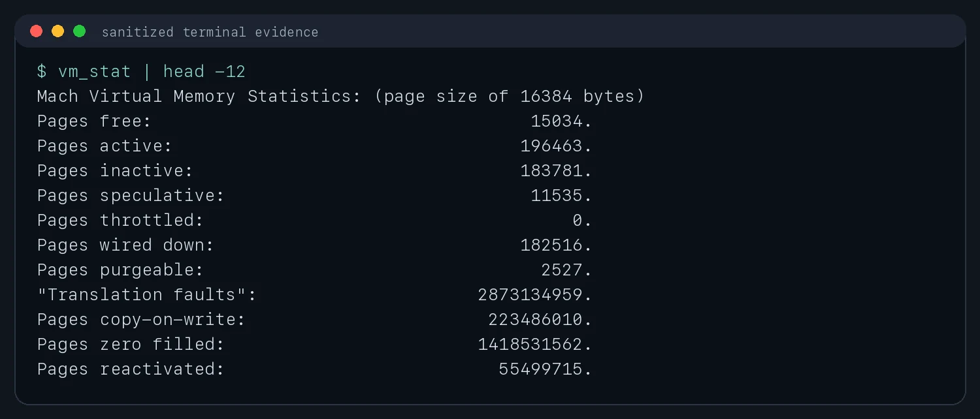Click the 'Pages reactivated:' label
Image resolution: width=980 pixels, height=419 pixels.
pyautogui.click(x=131, y=369)
